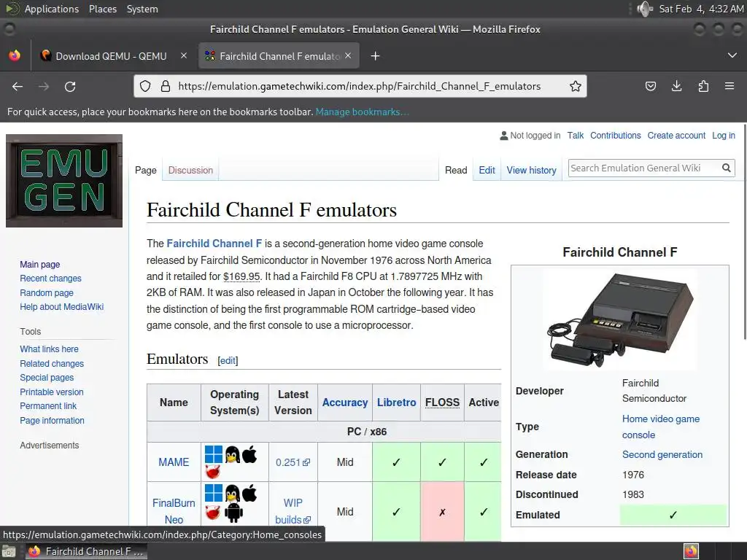
Task: Click the Firefox View icon left of the tabs
Action: pos(15,55)
